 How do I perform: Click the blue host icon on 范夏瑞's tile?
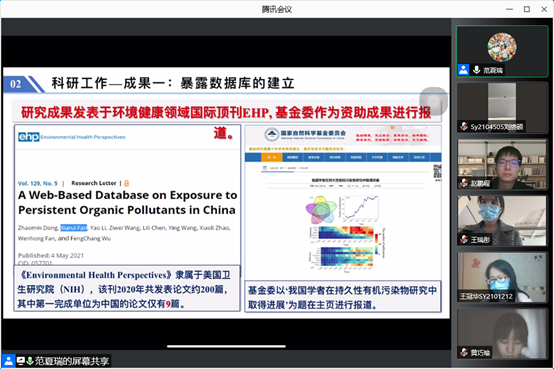tap(463, 70)
